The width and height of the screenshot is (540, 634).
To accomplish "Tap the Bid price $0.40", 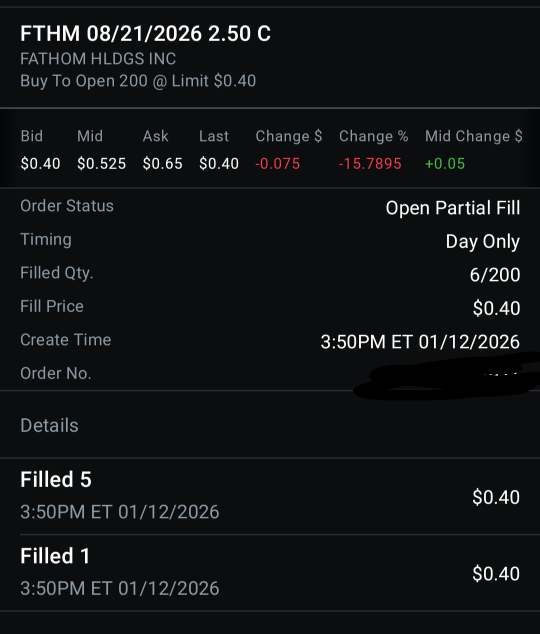I will (x=40, y=164).
